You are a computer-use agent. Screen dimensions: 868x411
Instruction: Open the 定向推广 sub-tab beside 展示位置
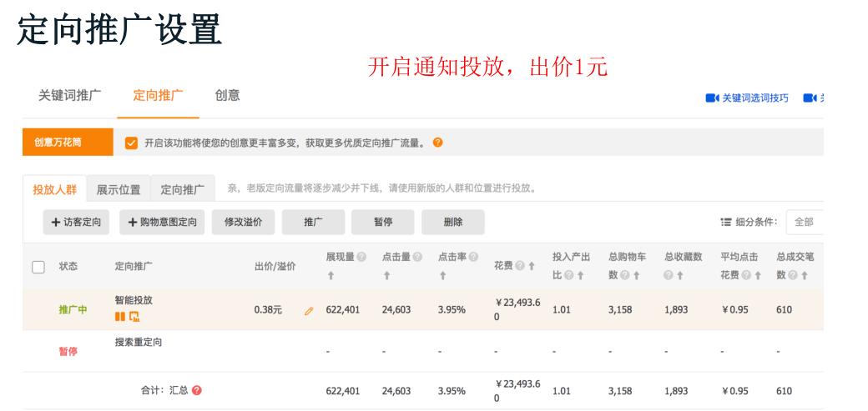(183, 190)
